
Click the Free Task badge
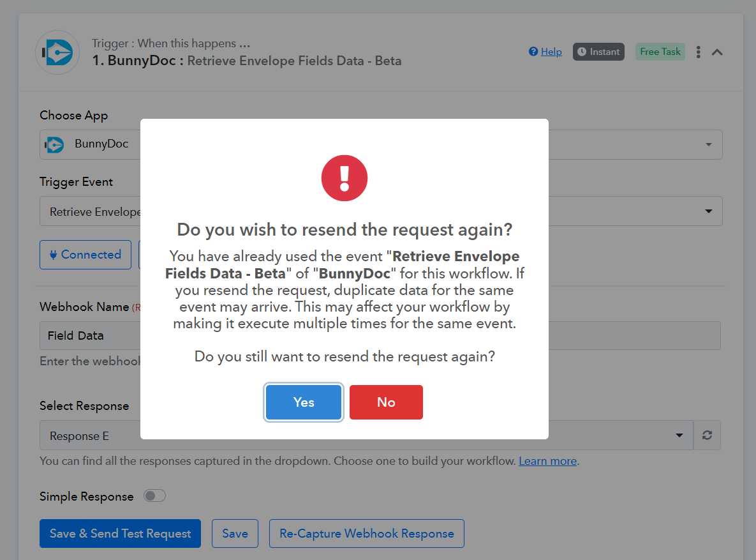click(660, 52)
